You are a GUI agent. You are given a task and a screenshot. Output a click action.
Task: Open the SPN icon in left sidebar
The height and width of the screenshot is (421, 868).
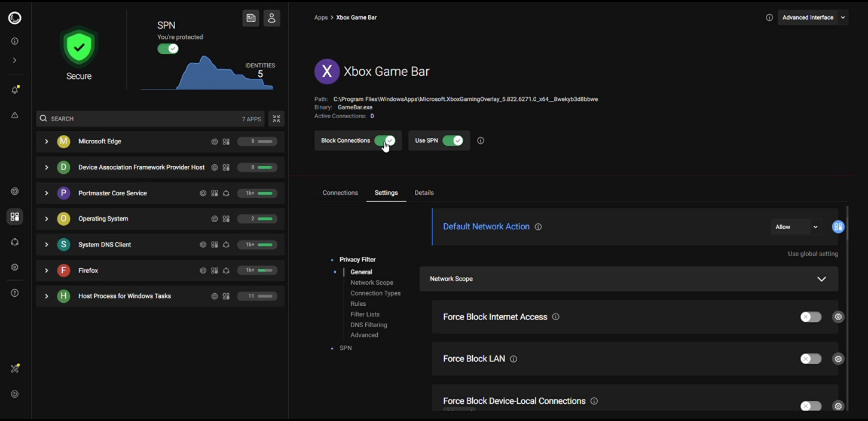click(15, 242)
